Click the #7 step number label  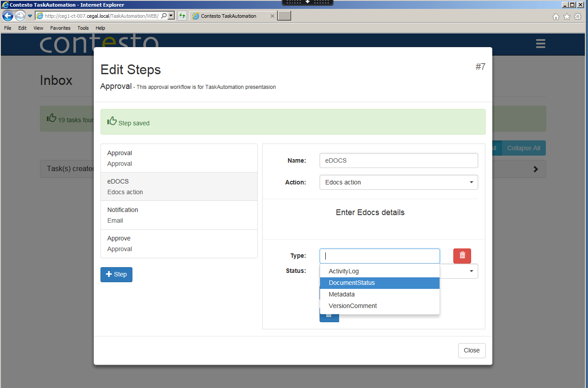point(480,67)
